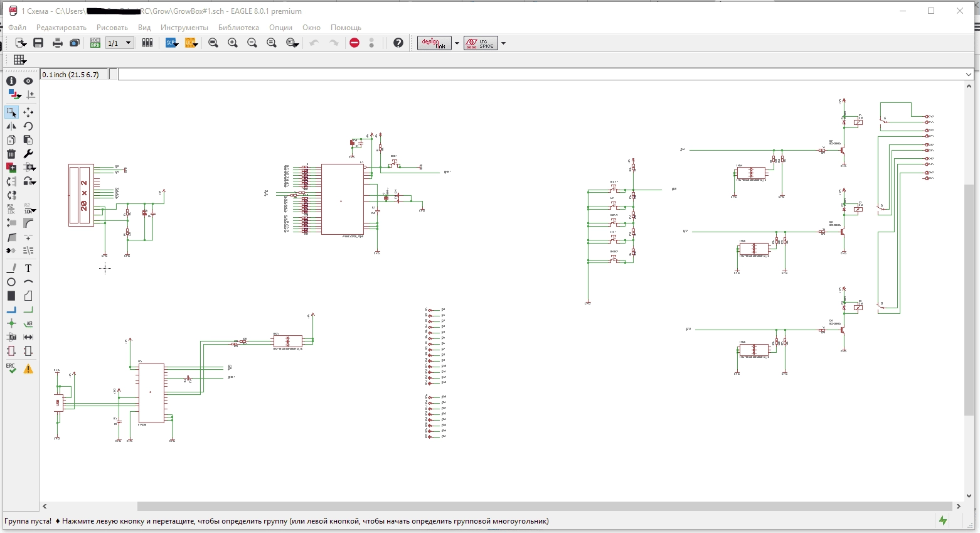This screenshot has width=980, height=533.
Task: Select the Text T tool
Action: tap(28, 268)
